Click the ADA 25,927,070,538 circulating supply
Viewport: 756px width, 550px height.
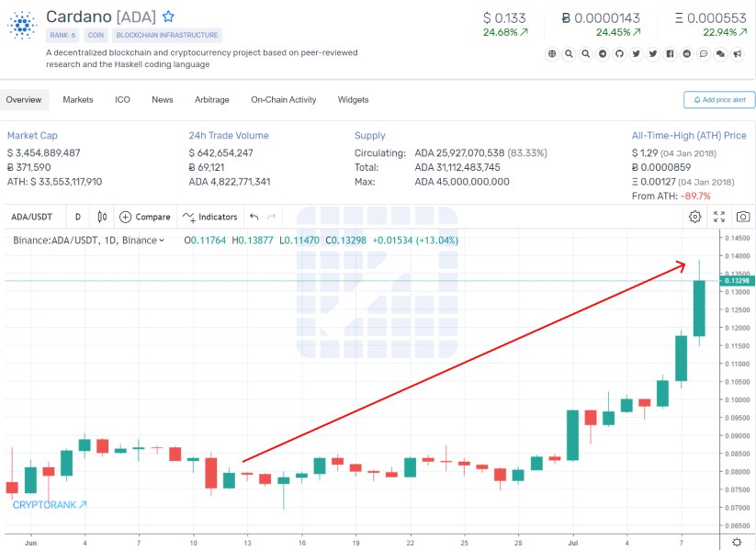coord(459,152)
